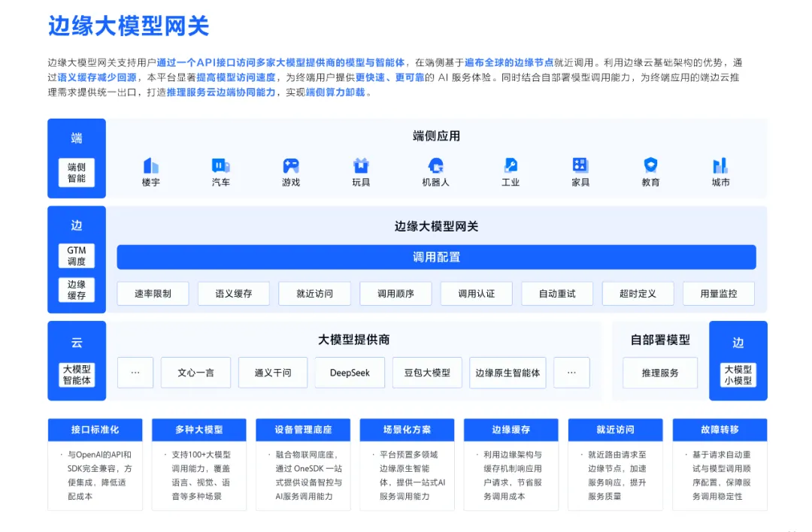
Task: Click the 汽车 car icon
Action: pyautogui.click(x=220, y=165)
